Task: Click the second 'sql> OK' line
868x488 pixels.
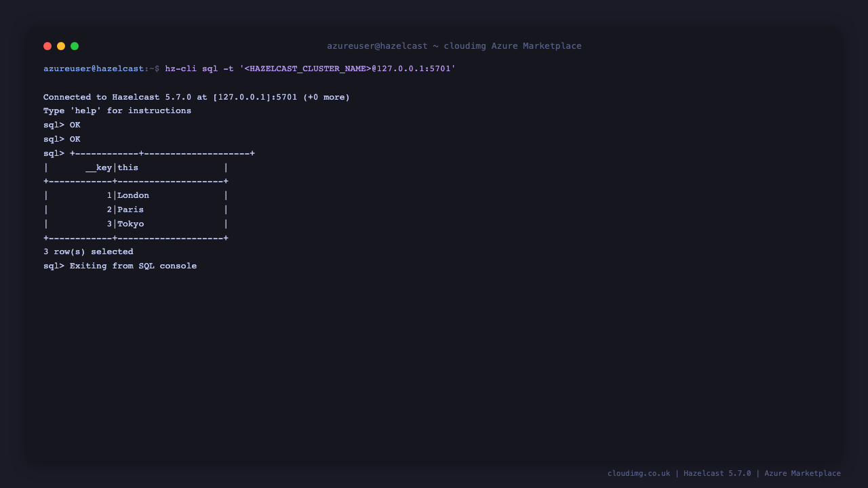Action: [x=62, y=139]
